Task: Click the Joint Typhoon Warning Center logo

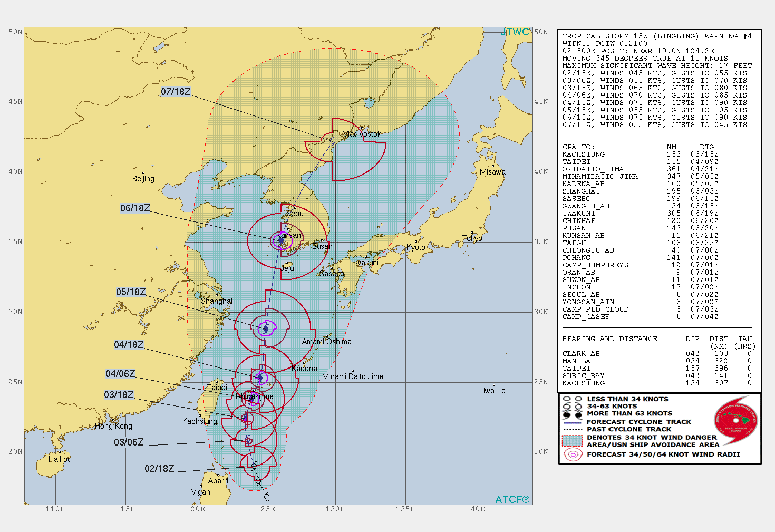Action: 736,420
